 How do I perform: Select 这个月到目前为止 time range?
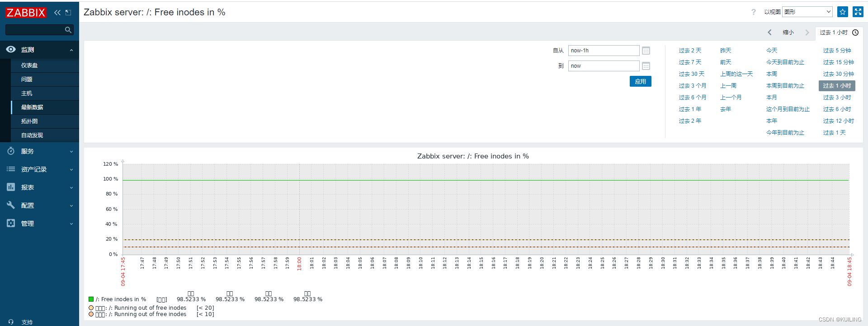tap(788, 109)
